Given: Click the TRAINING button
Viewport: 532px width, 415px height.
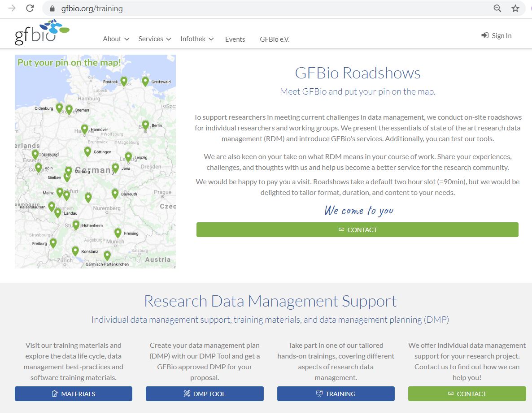Looking at the screenshot, I should 336,393.
